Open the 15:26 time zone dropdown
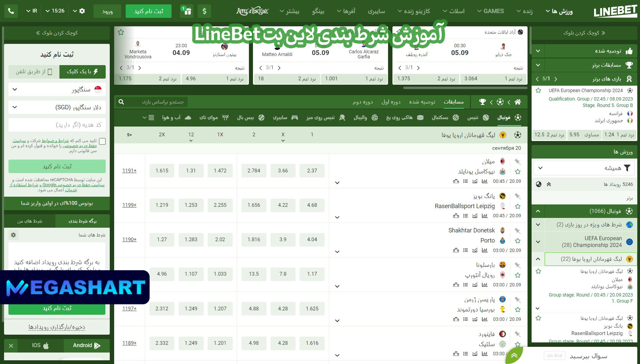 click(55, 11)
